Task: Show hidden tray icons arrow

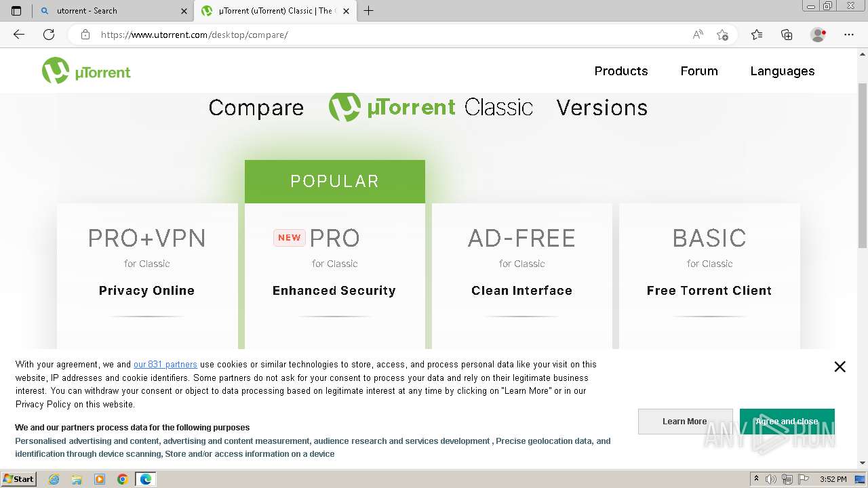Action: pyautogui.click(x=756, y=479)
